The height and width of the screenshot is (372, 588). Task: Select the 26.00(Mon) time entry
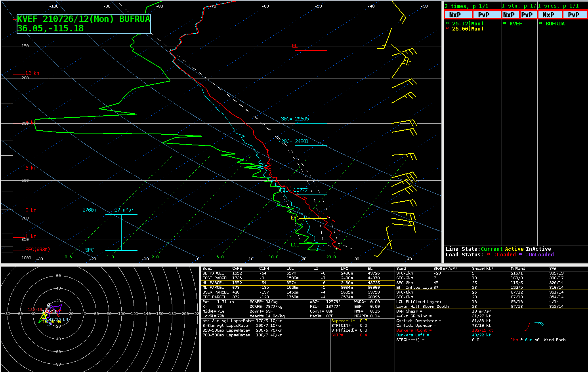pyautogui.click(x=468, y=29)
